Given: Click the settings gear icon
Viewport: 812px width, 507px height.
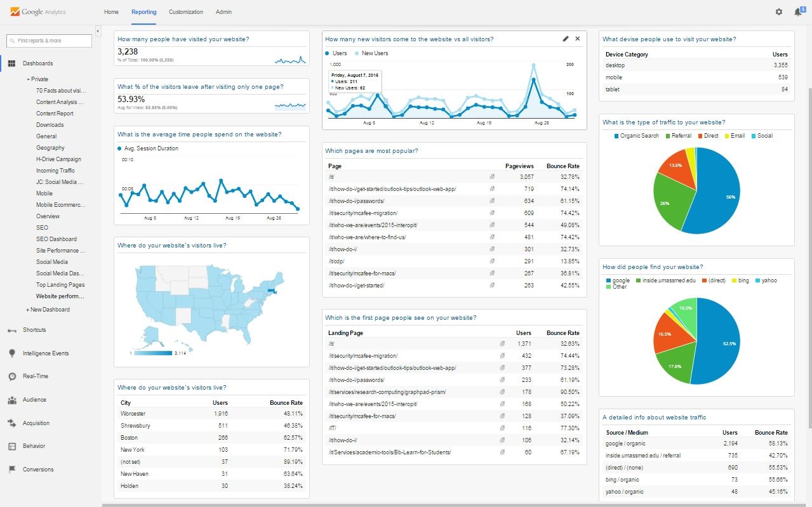Looking at the screenshot, I should pos(779,12).
